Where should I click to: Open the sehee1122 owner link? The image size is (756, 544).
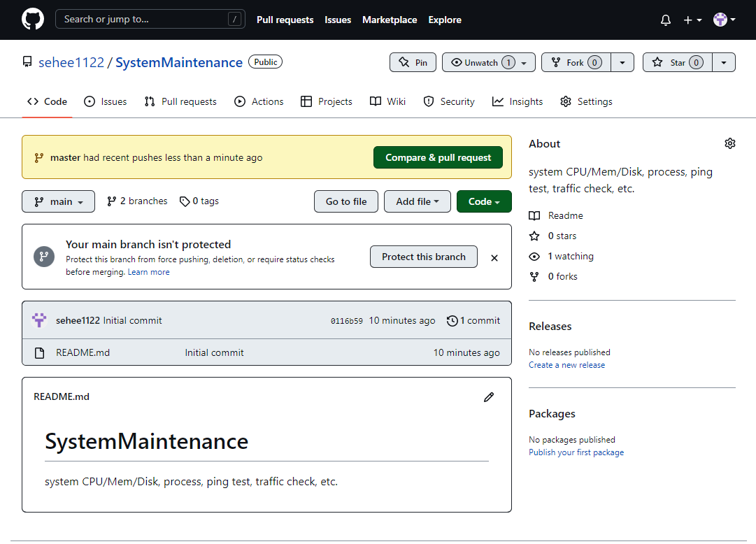71,62
